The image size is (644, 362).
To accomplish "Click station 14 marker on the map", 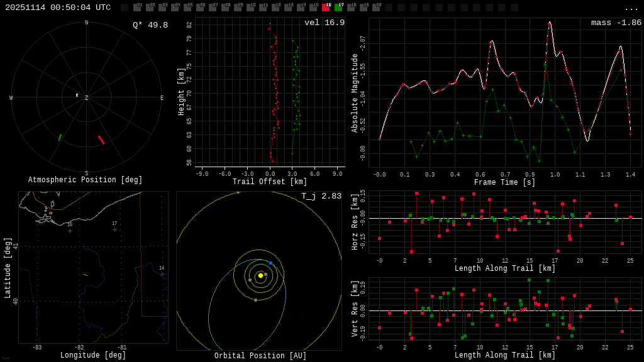I will click(162, 274).
